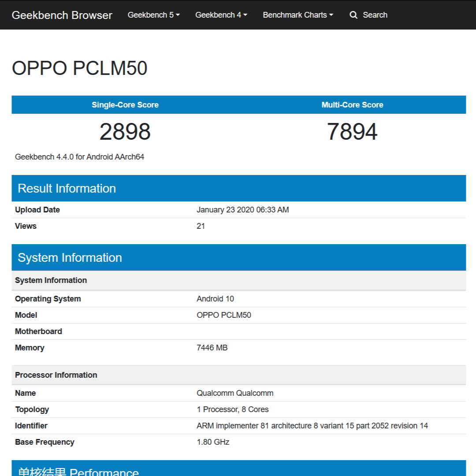Screen dimensions: 476x476
Task: Click the Views row label
Action: [26, 226]
